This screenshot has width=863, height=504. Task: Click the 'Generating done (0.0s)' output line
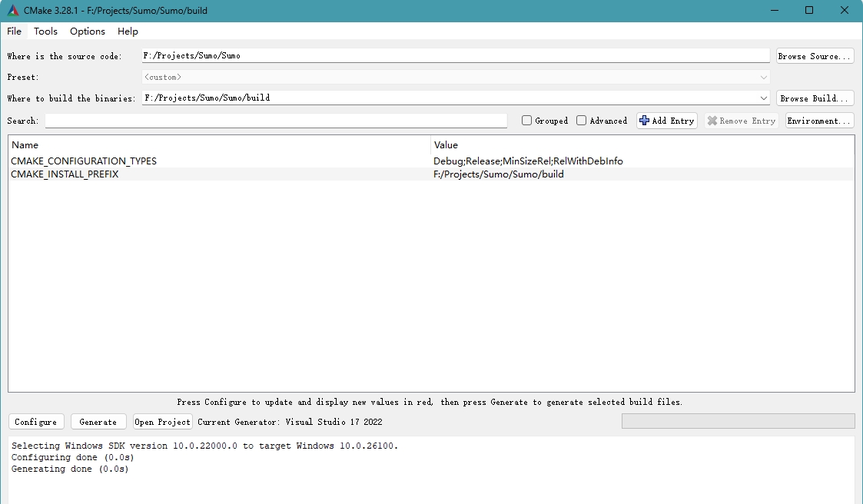70,469
